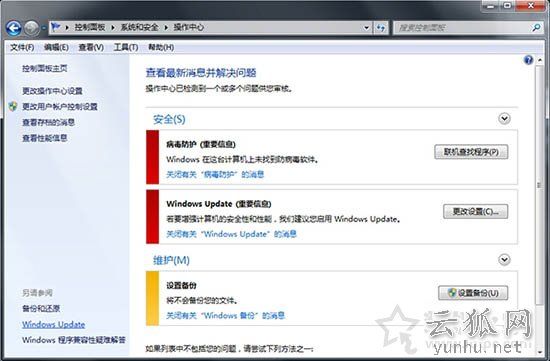The height and width of the screenshot is (361, 550).
Task: Click the Back navigation arrow button
Action: pos(14,27)
